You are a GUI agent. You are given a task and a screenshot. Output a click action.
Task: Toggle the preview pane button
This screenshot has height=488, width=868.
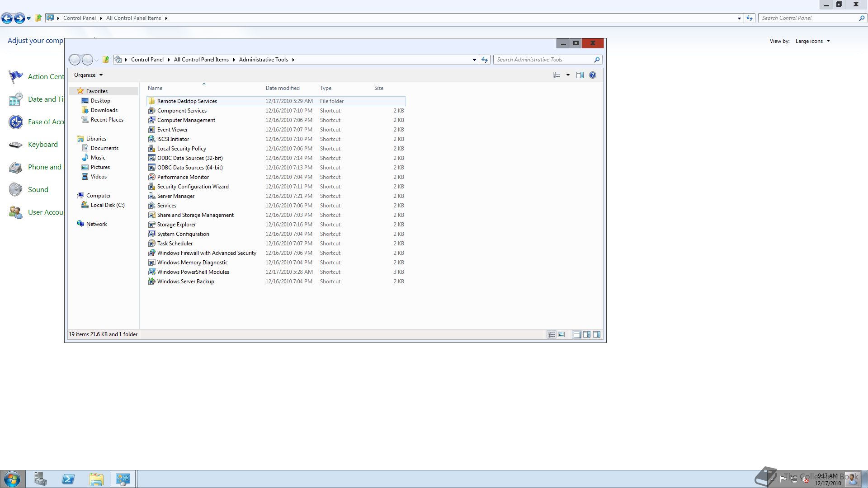coord(580,75)
